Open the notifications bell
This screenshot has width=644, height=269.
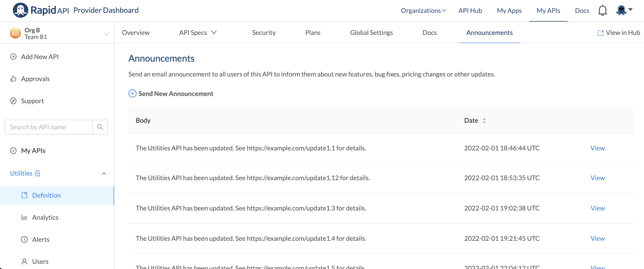[602, 11]
